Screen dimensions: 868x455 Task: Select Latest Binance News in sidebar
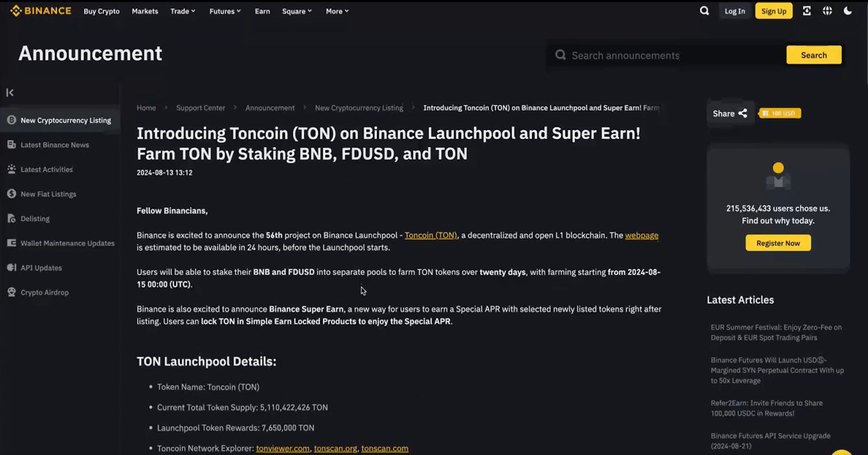pyautogui.click(x=54, y=145)
